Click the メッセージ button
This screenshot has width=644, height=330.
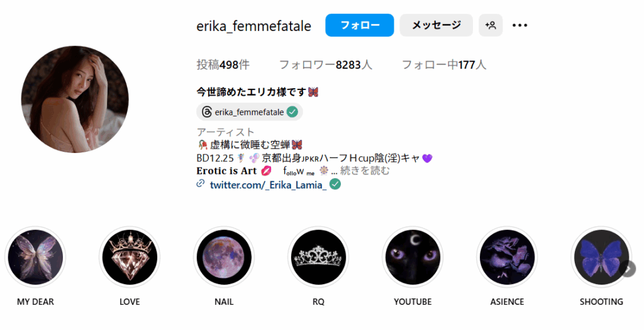(436, 25)
